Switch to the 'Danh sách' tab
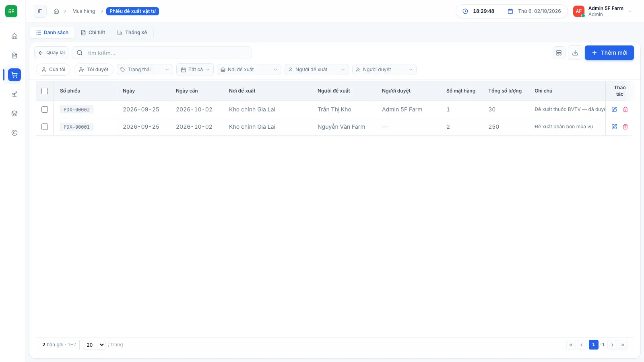Screen dimensions: 644x362 coord(52,33)
